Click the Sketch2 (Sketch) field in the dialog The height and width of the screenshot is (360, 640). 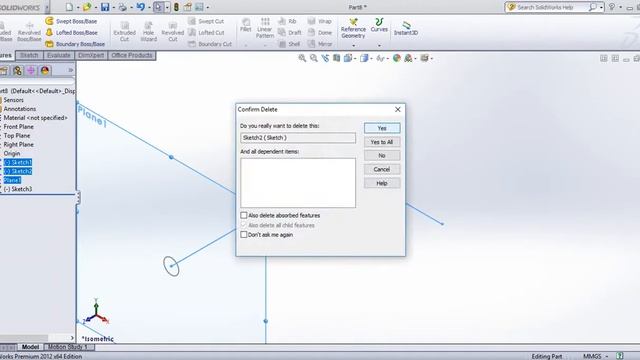click(x=298, y=138)
